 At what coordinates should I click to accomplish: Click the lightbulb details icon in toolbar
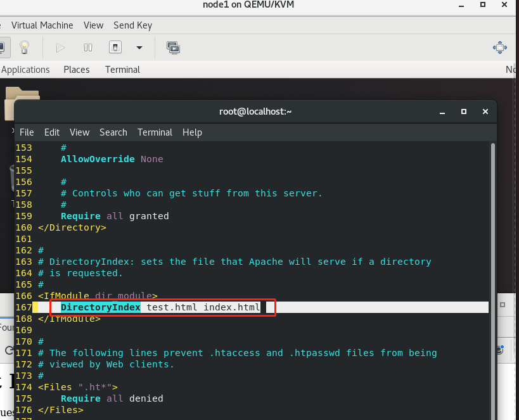pos(24,48)
